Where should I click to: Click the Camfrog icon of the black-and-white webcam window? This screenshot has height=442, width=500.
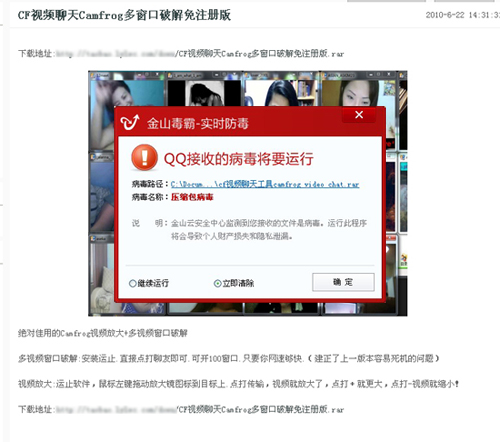point(170,75)
